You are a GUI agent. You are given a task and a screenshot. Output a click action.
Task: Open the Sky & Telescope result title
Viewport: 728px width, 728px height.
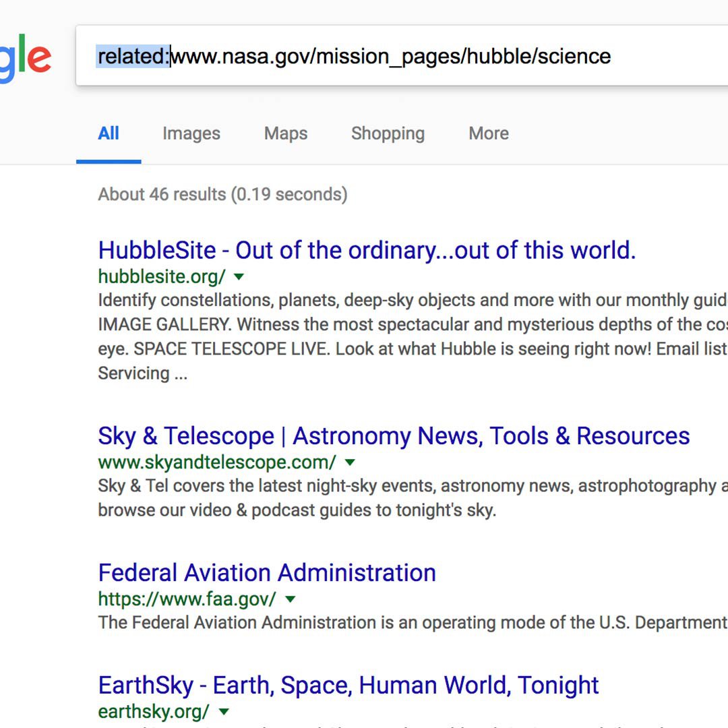point(394,436)
